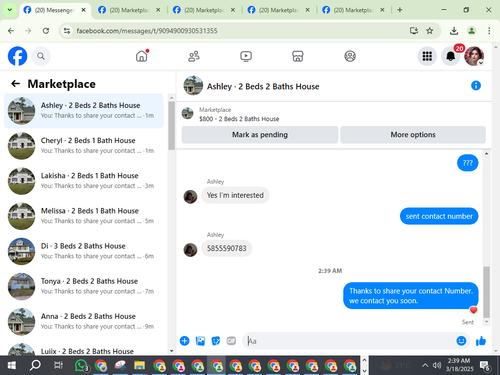Open account profile picture menu

[474, 56]
